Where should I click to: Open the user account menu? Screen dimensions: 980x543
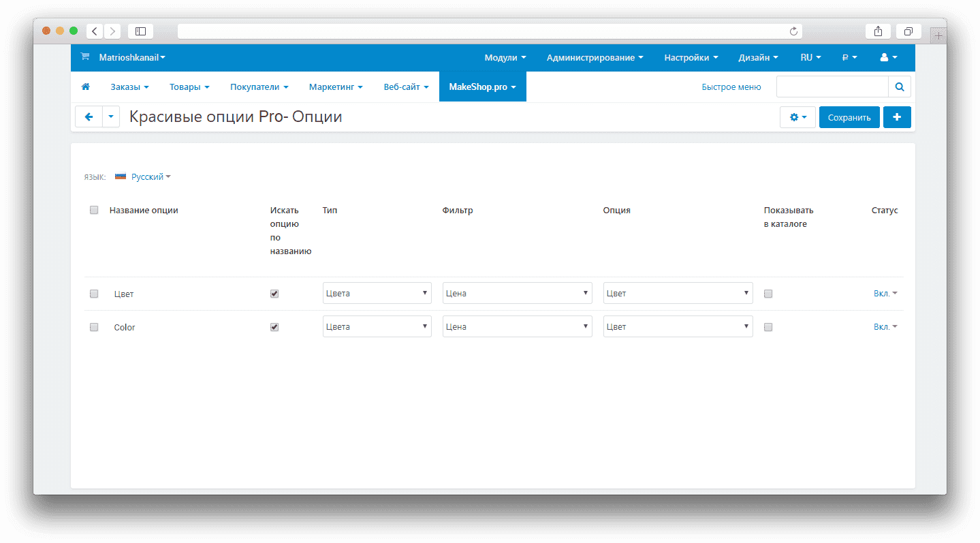889,58
